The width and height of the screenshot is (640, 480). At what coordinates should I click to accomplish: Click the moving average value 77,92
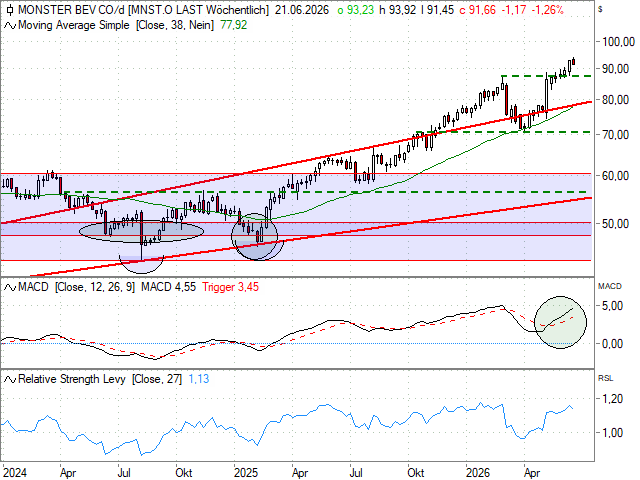(x=233, y=25)
